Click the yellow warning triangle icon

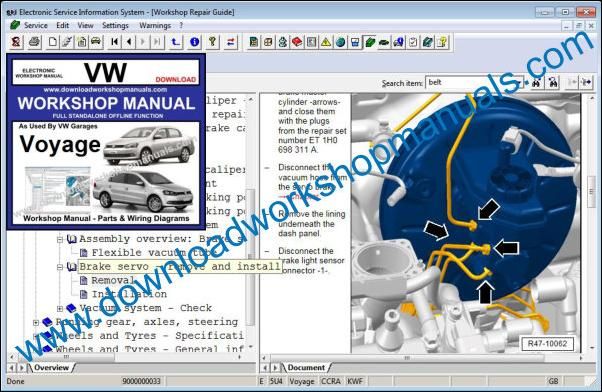point(326,41)
